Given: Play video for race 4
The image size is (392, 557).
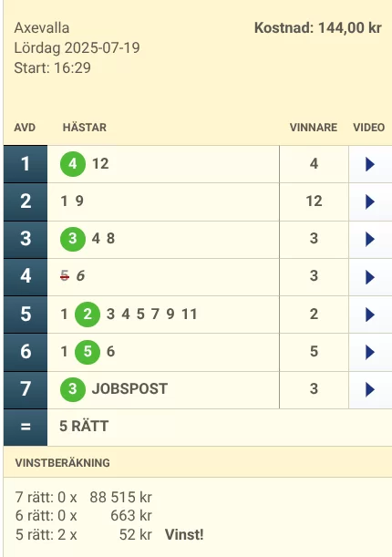Looking at the screenshot, I should click(370, 277).
